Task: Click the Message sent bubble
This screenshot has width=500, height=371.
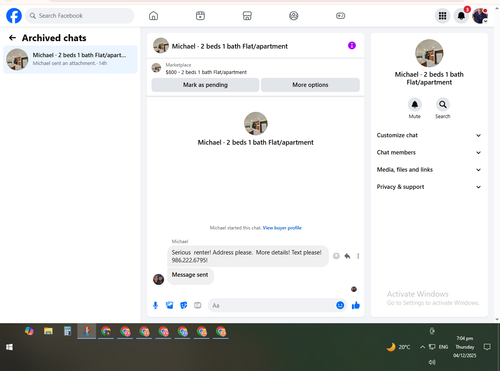Action: pos(190,275)
